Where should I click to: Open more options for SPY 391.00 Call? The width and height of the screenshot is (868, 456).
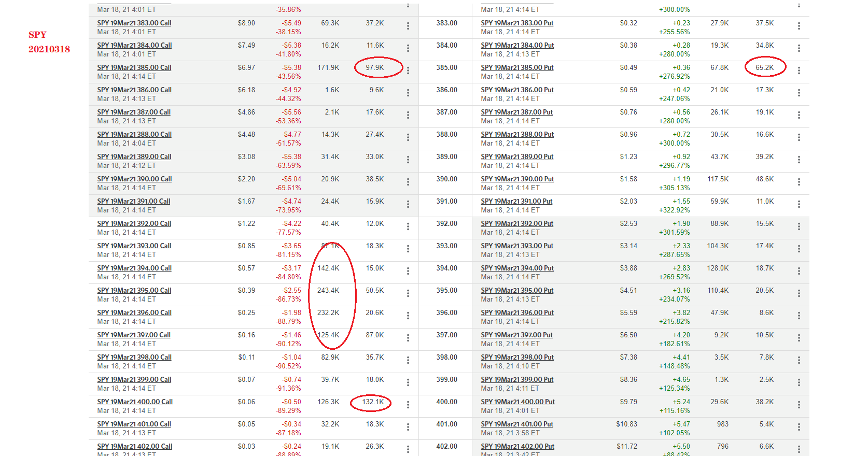click(408, 204)
